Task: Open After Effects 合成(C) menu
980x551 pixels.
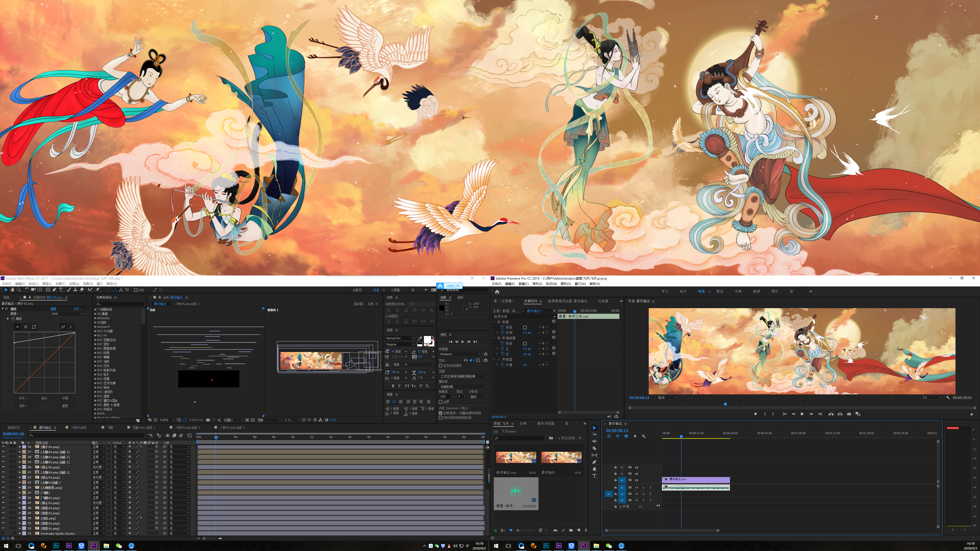Action: point(33,284)
